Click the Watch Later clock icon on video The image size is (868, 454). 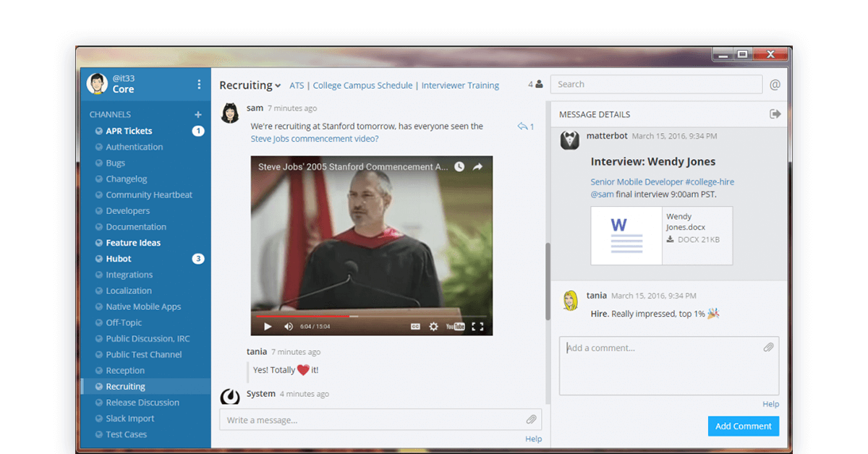[x=459, y=167]
